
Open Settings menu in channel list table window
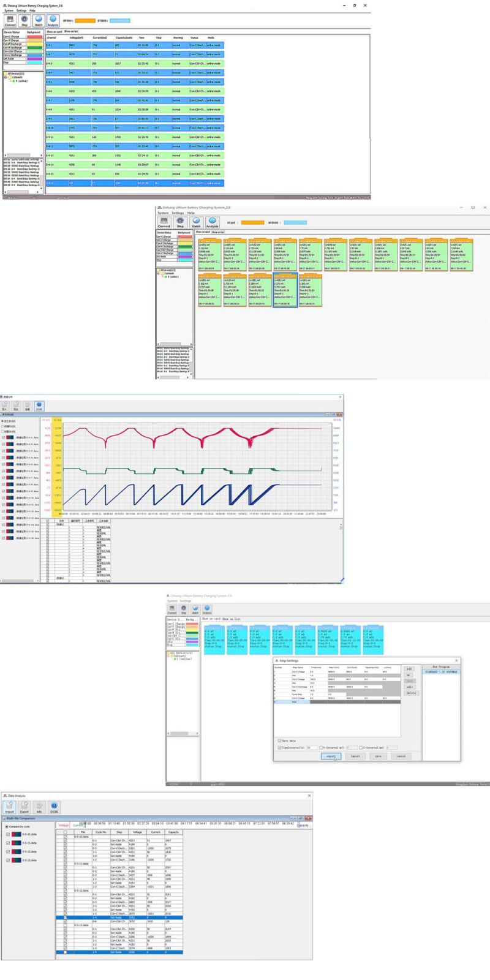tap(21, 10)
